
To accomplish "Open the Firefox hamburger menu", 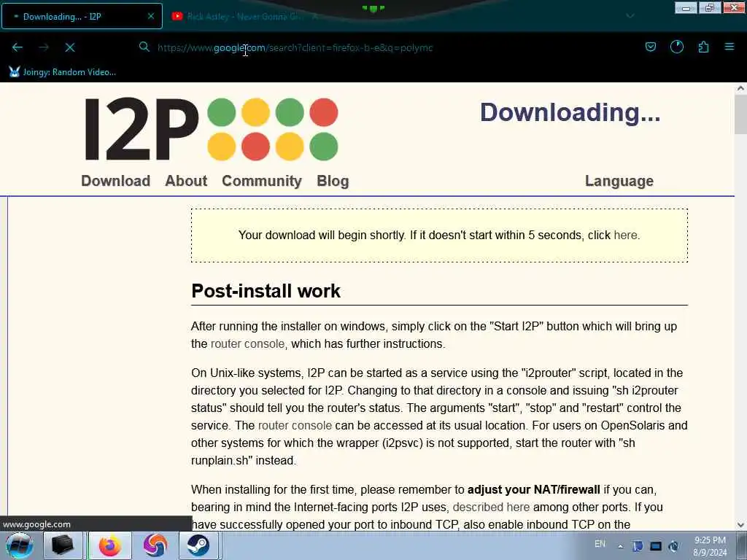I will coord(729,47).
